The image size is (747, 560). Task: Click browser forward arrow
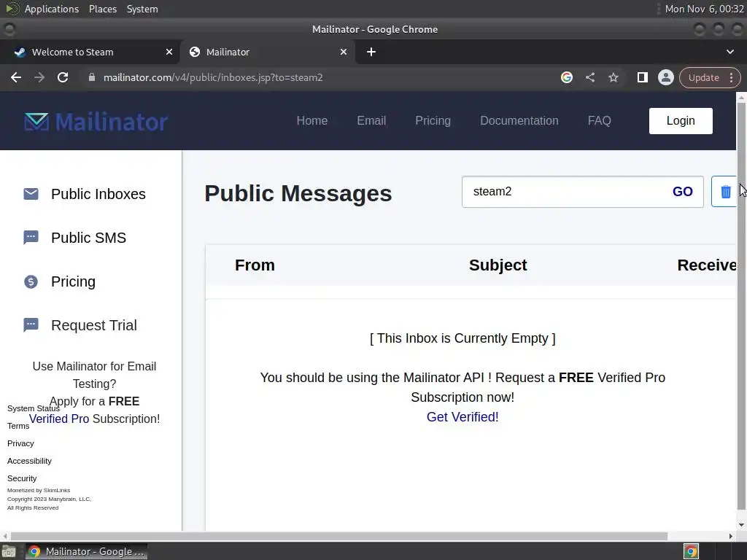(39, 77)
